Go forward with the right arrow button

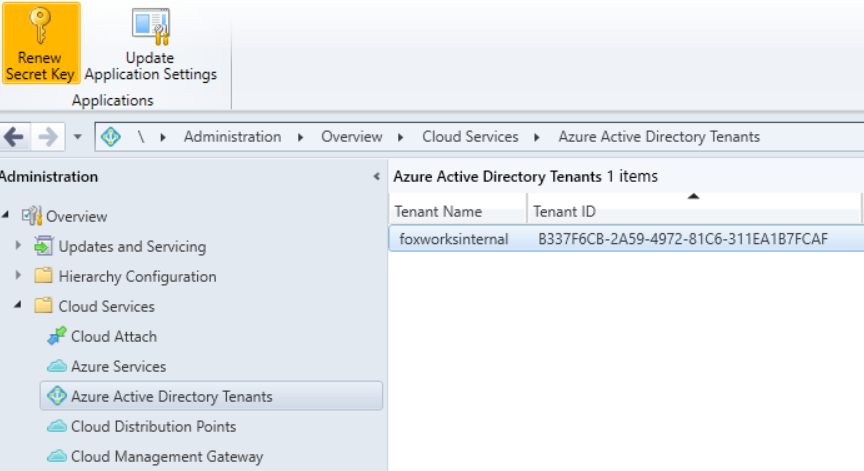[48, 137]
